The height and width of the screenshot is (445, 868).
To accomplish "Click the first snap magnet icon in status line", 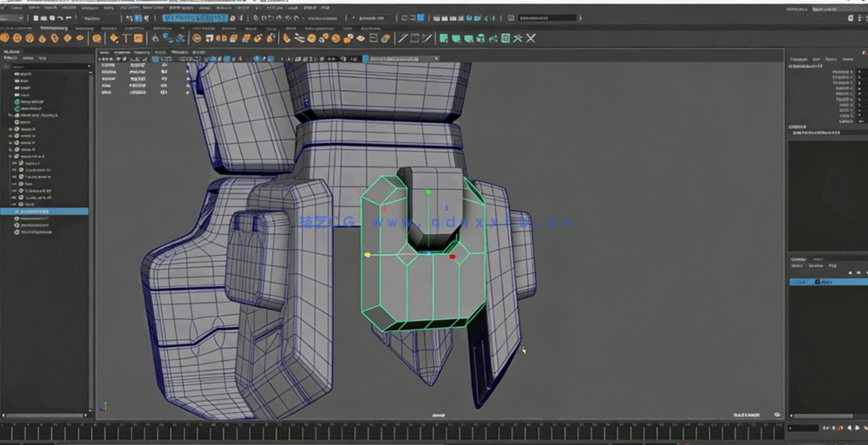I will [257, 17].
